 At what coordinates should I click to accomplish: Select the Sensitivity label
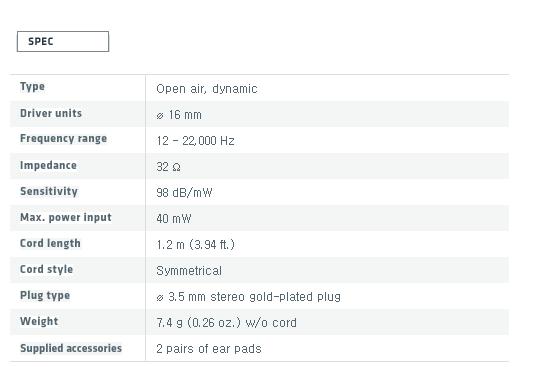[x=49, y=191]
